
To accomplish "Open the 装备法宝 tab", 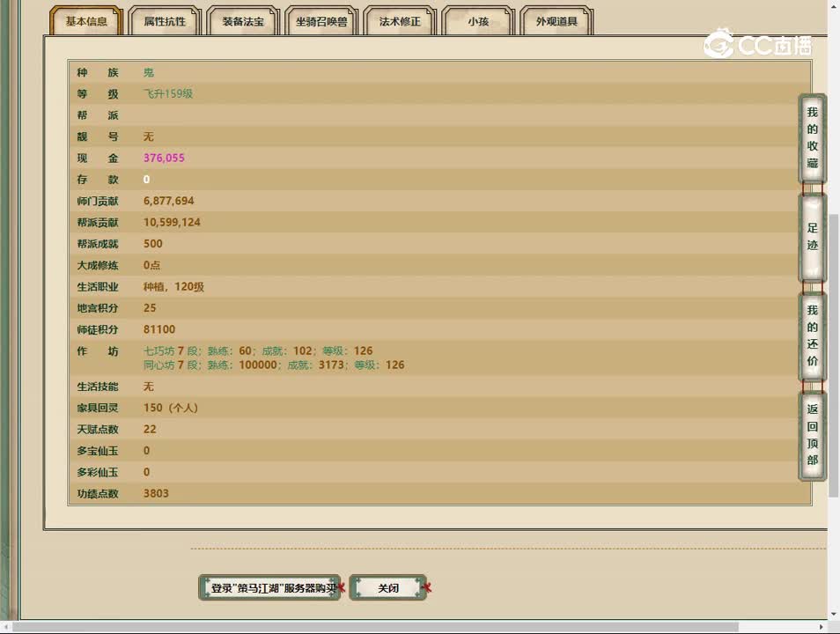I will click(243, 21).
